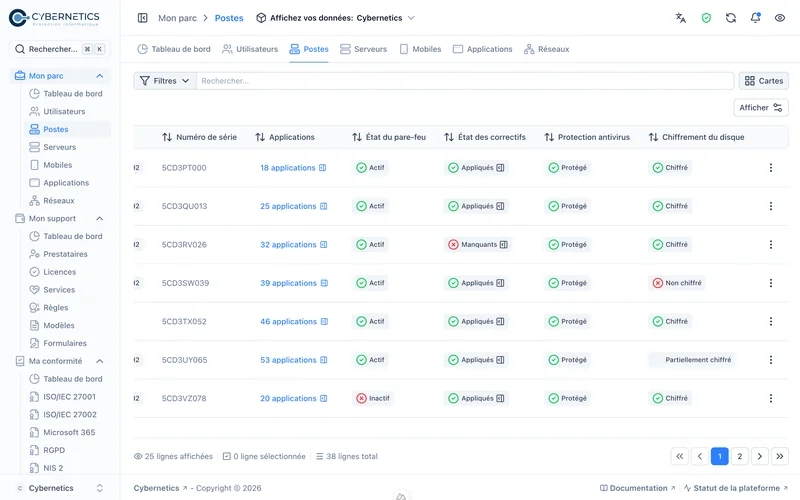Open row actions menu for 5CD3SW039
The height and width of the screenshot is (500, 800).
(x=771, y=283)
